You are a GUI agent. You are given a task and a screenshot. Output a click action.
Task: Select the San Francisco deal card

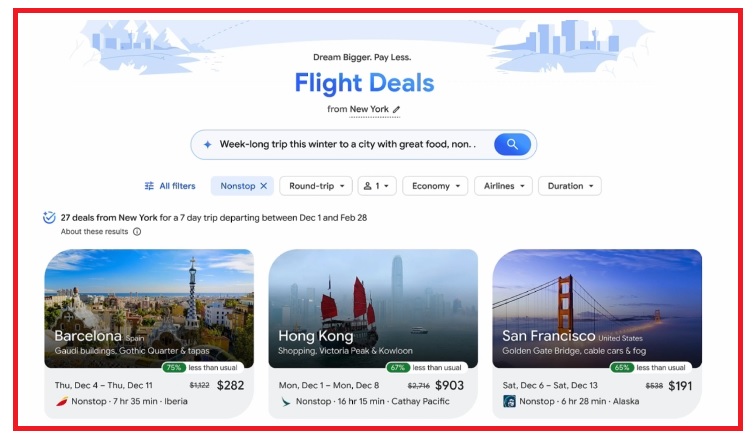[x=597, y=333]
